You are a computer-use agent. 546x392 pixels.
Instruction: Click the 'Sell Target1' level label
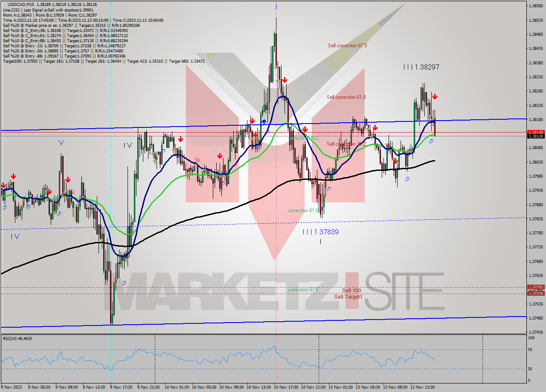click(348, 297)
